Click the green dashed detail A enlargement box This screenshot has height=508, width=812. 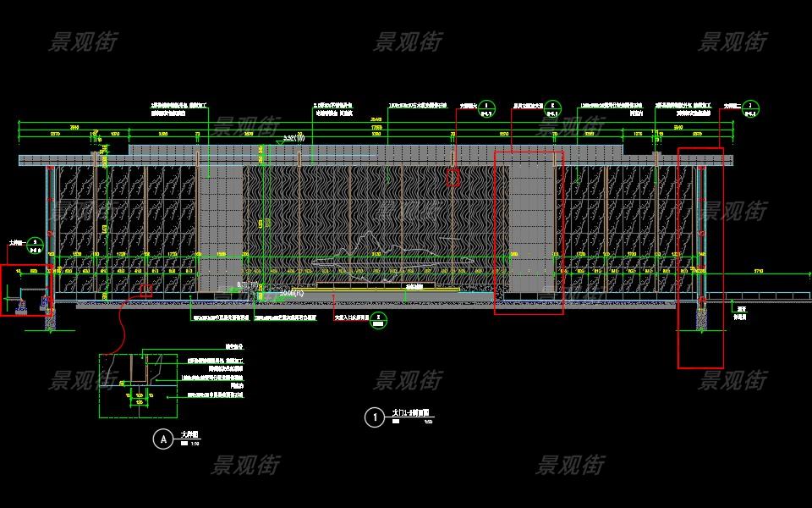pyautogui.click(x=139, y=384)
